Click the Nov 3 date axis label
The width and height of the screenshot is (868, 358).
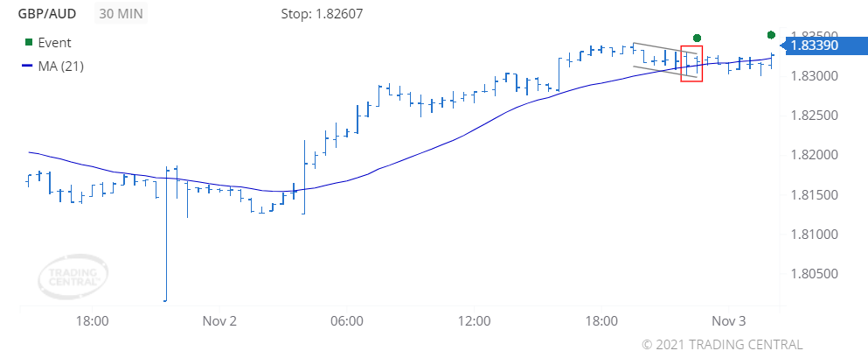[728, 321]
